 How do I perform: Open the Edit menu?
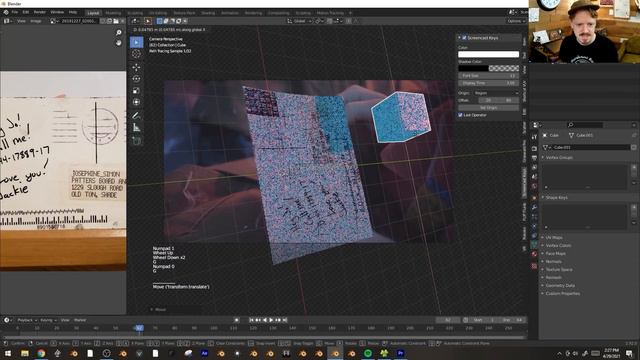pyautogui.click(x=26, y=12)
